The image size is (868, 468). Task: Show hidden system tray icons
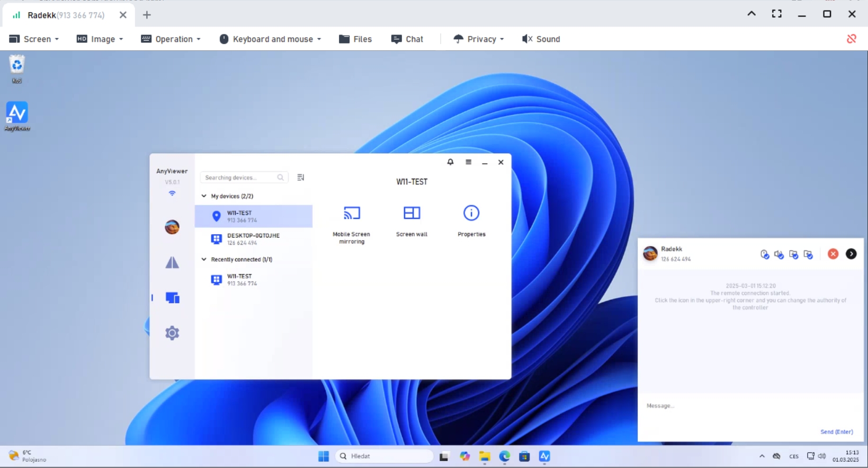click(762, 456)
